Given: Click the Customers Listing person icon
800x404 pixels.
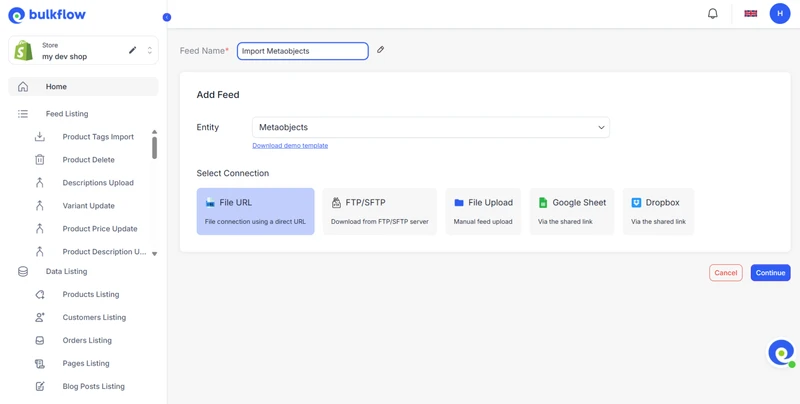Looking at the screenshot, I should point(40,317).
